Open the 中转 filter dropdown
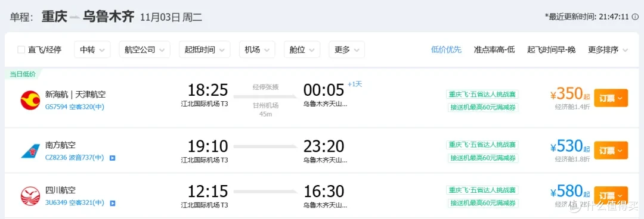 pyautogui.click(x=92, y=49)
